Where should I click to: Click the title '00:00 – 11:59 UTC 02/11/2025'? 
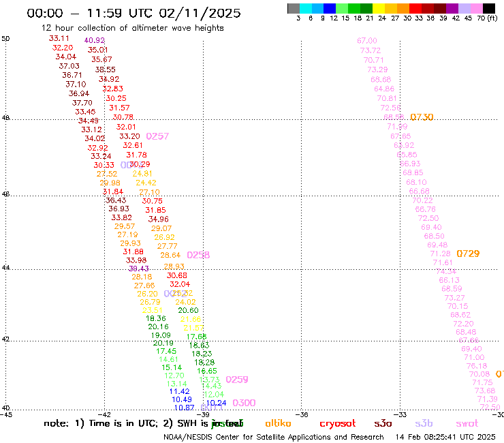click(133, 13)
